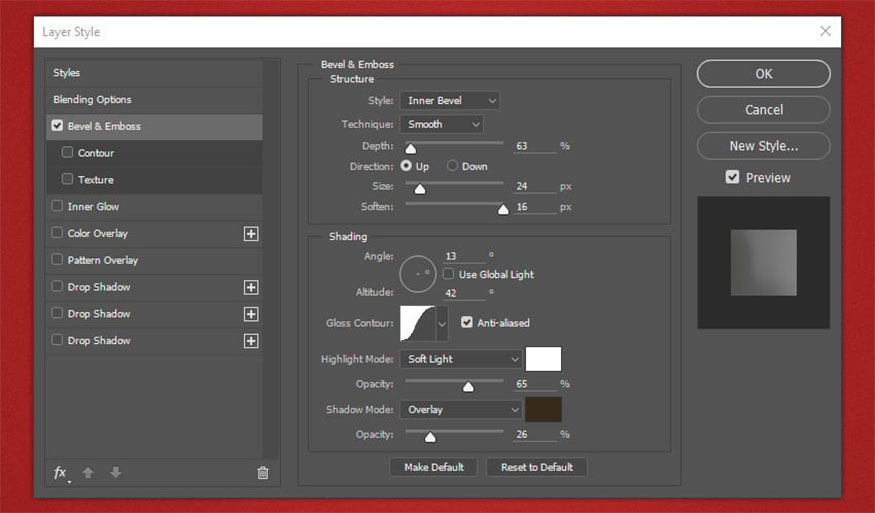This screenshot has height=513, width=875.
Task: Click plus icon beside last Drop Shadow
Action: pyautogui.click(x=251, y=341)
